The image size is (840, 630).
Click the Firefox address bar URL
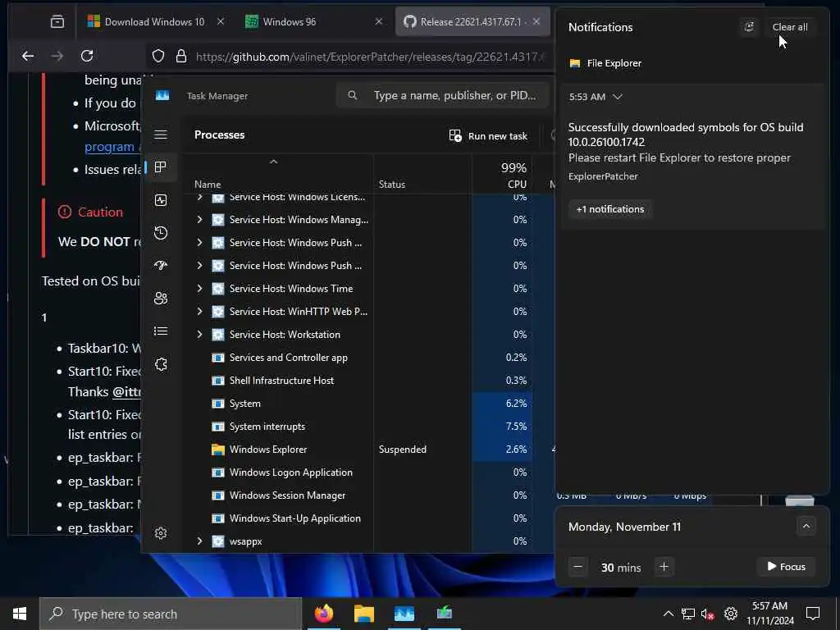370,57
